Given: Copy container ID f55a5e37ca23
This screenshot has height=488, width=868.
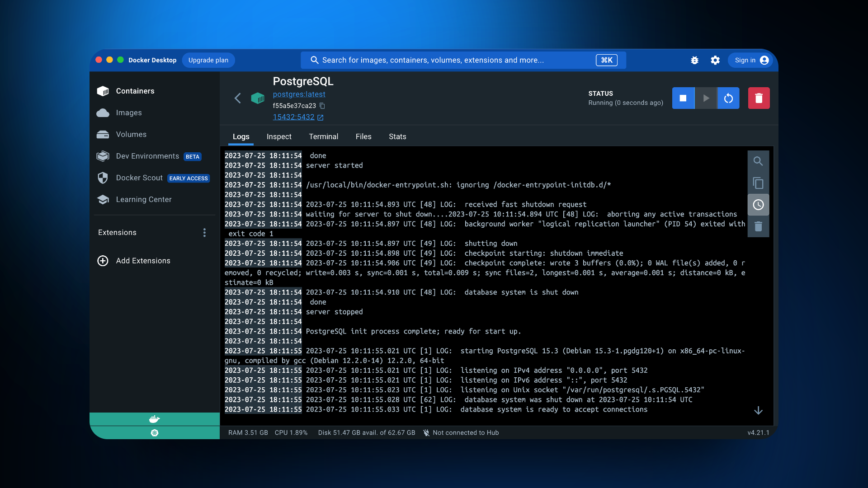Looking at the screenshot, I should click(322, 106).
